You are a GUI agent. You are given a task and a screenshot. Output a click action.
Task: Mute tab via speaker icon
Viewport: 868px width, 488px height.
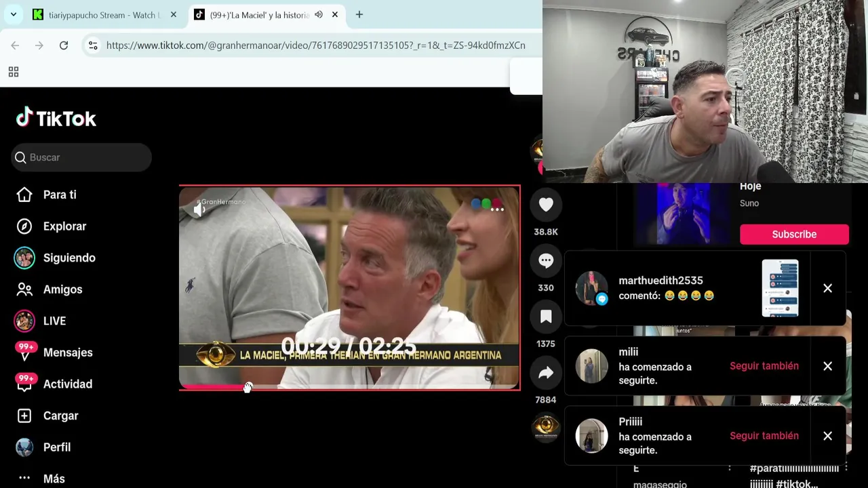click(319, 14)
